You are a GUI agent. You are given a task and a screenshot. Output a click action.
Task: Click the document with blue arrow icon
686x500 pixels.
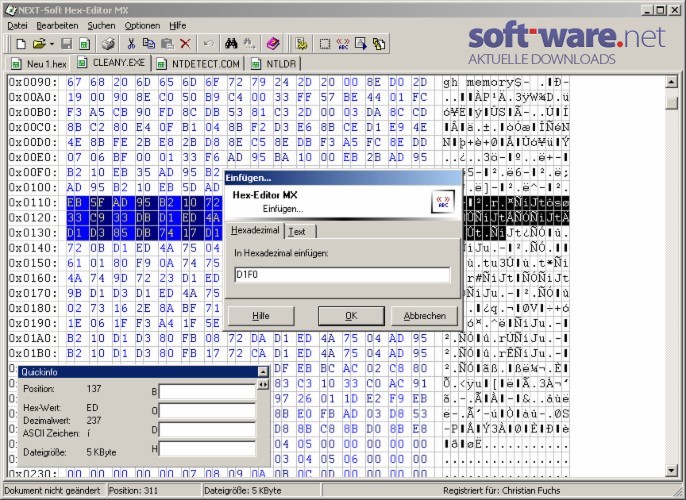(361, 44)
